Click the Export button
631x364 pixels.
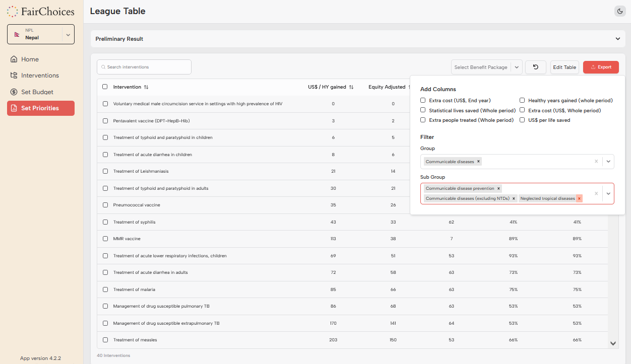tap(601, 67)
